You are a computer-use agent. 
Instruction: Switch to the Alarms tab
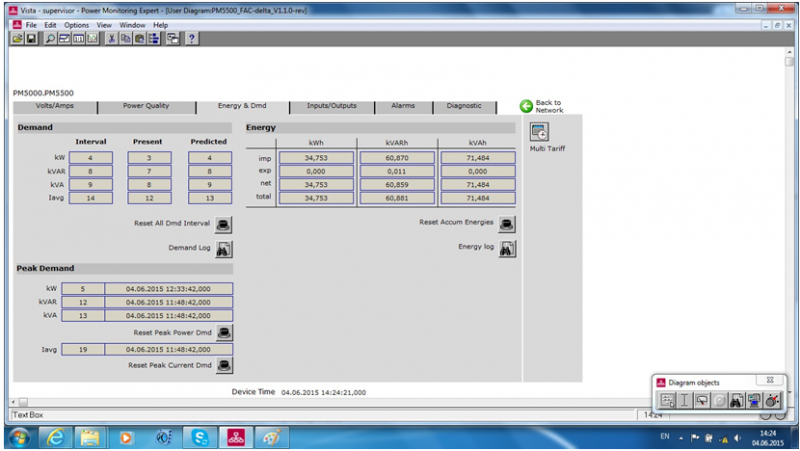[403, 106]
